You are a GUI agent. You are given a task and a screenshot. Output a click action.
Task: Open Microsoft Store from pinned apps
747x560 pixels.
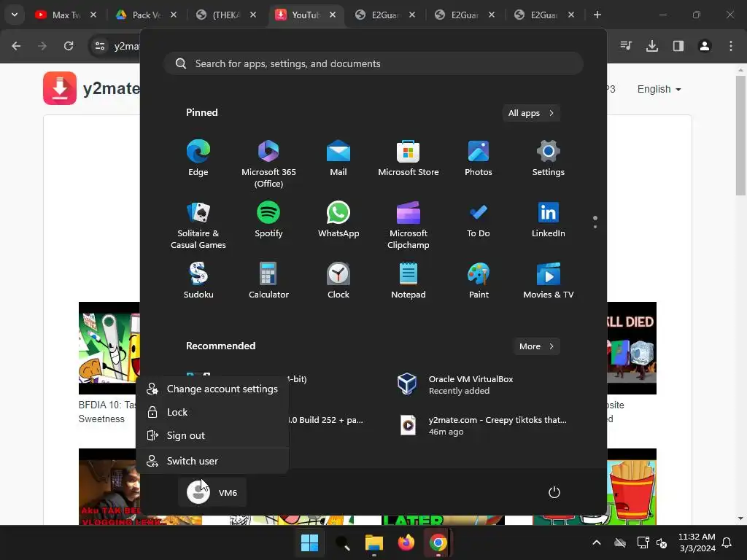[409, 158]
